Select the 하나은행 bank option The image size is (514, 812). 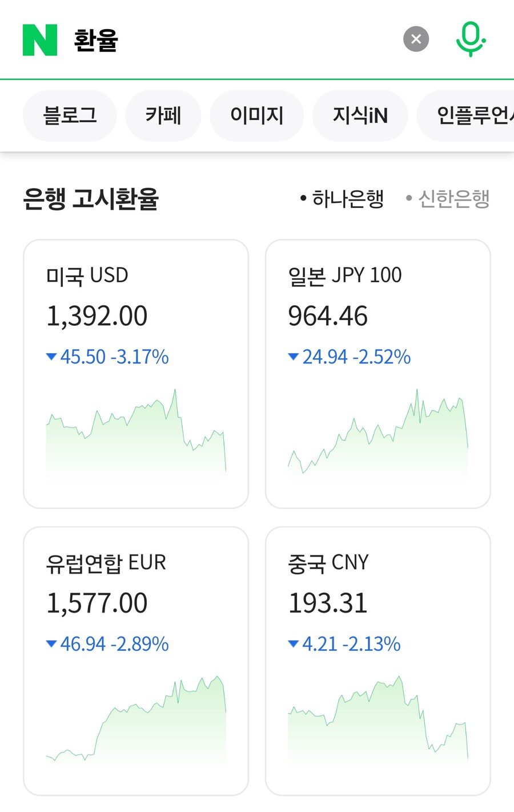[x=342, y=199]
